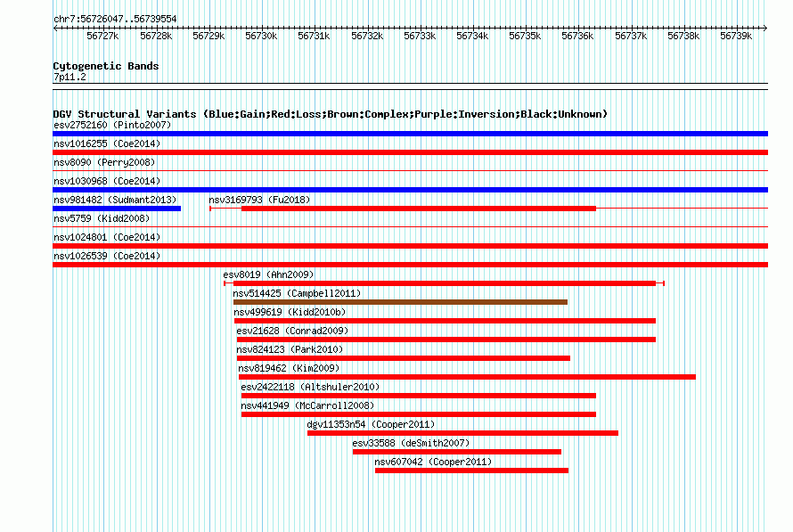
Task: Open esv21628 (Conrad2009) variant label
Action: [x=292, y=331]
